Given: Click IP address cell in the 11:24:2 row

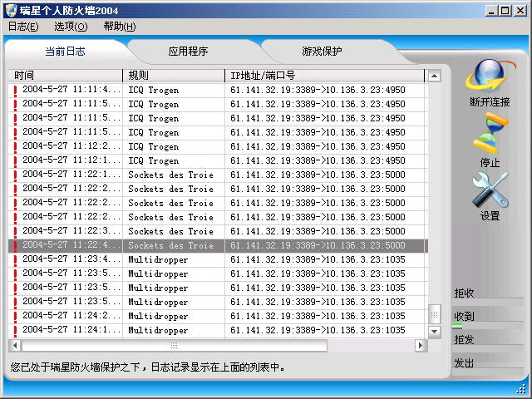Looking at the screenshot, I should [x=318, y=316].
